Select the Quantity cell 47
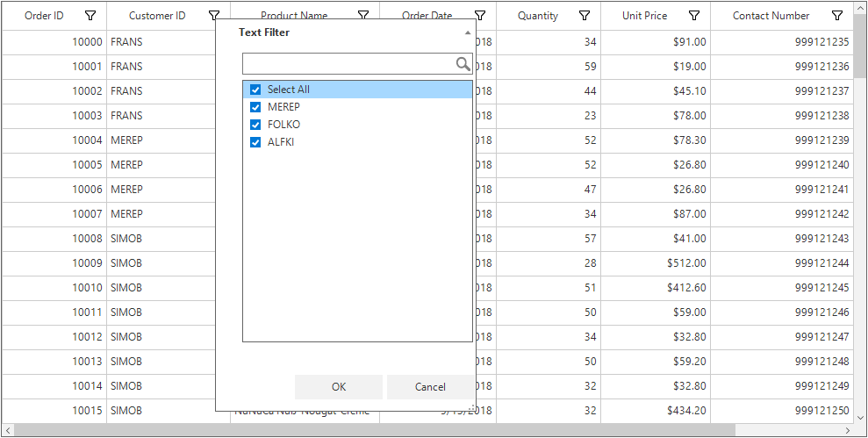Viewport: 868px width, 438px height. (x=549, y=190)
